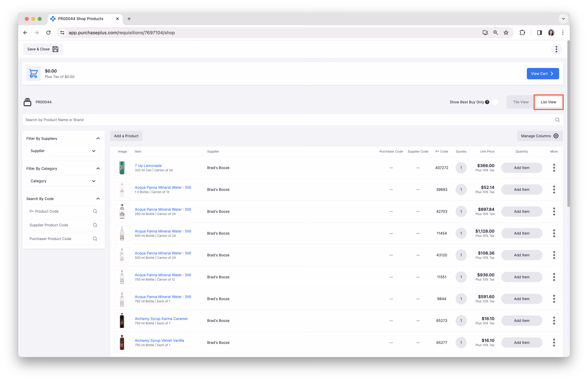Toggle Show Best Buy Only switch

click(x=495, y=102)
